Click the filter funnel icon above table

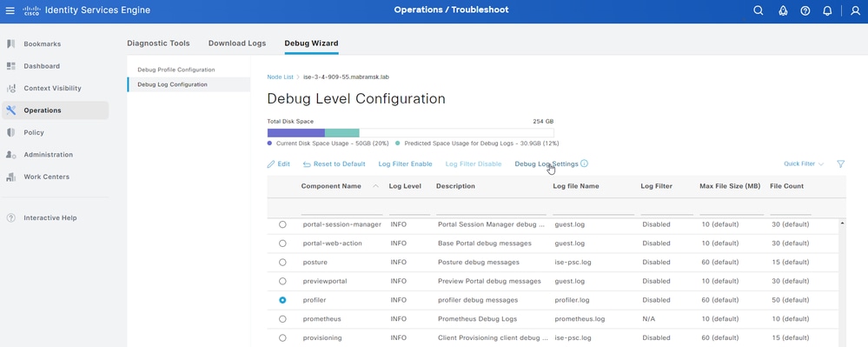point(841,164)
